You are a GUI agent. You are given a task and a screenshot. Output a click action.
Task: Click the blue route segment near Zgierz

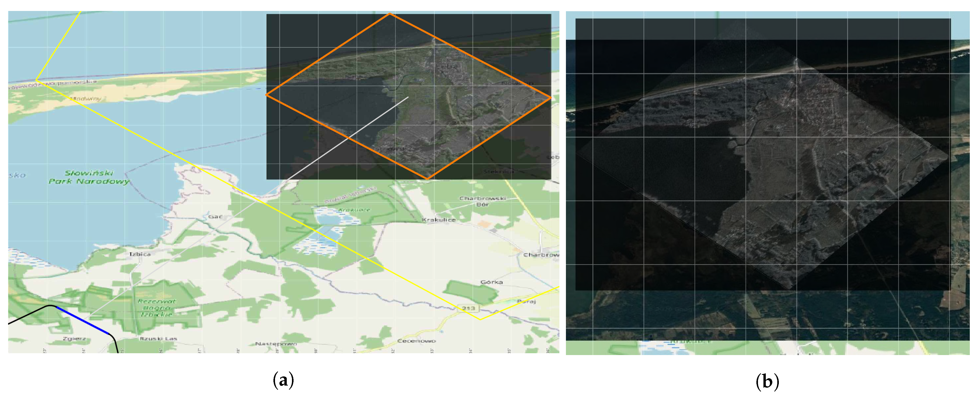point(82,320)
